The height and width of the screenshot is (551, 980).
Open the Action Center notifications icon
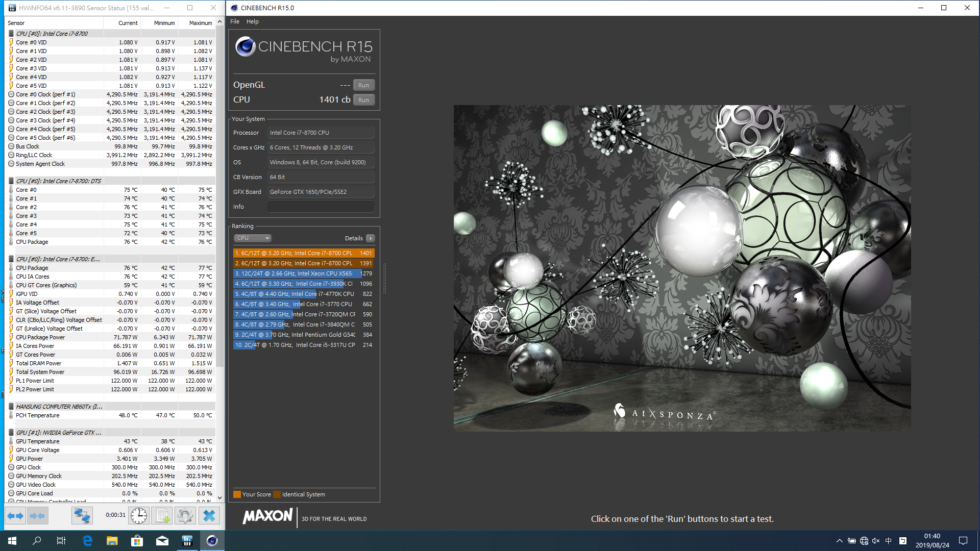(x=963, y=541)
